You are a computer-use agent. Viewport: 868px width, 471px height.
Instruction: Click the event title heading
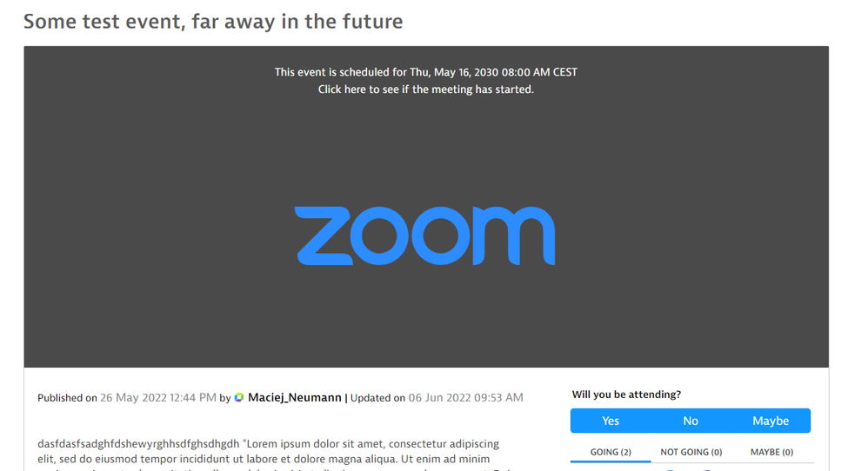point(213,22)
